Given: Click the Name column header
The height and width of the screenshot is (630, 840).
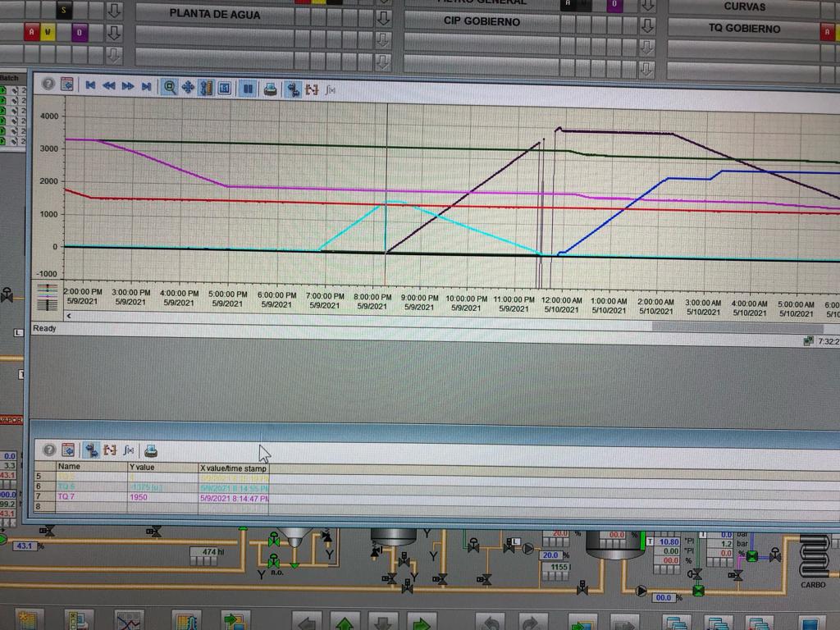Looking at the screenshot, I should [92, 467].
